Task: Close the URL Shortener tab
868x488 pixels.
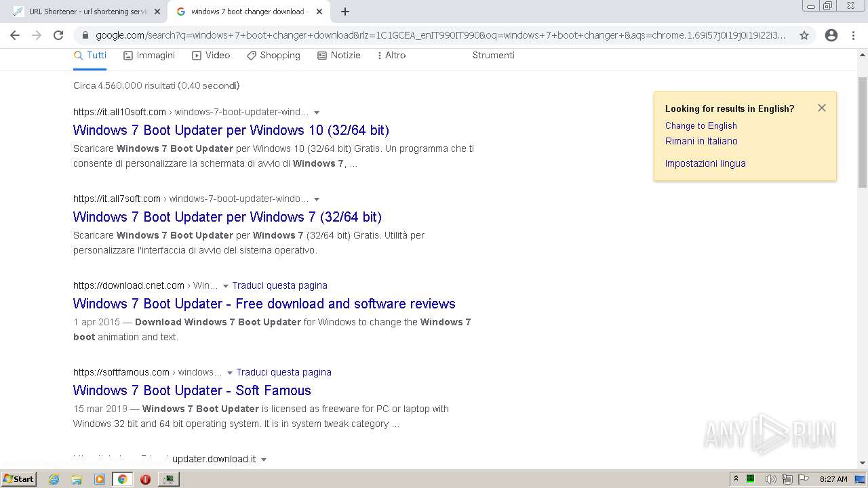Action: pyautogui.click(x=157, y=12)
